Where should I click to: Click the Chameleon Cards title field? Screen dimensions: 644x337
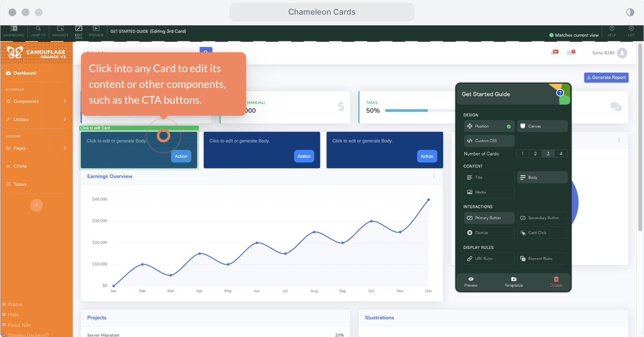[x=322, y=12]
